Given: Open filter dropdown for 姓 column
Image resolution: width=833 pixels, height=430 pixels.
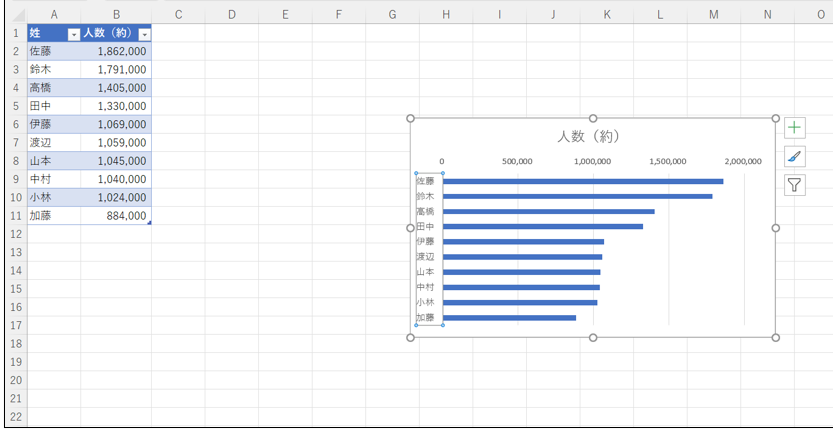Looking at the screenshot, I should (x=74, y=35).
